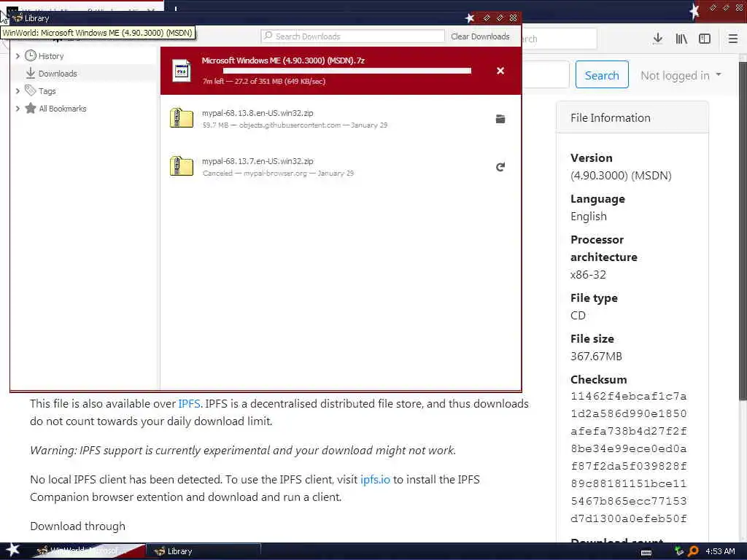The image size is (747, 560).
Task: Click the star start button on taskbar
Action: click(x=12, y=550)
